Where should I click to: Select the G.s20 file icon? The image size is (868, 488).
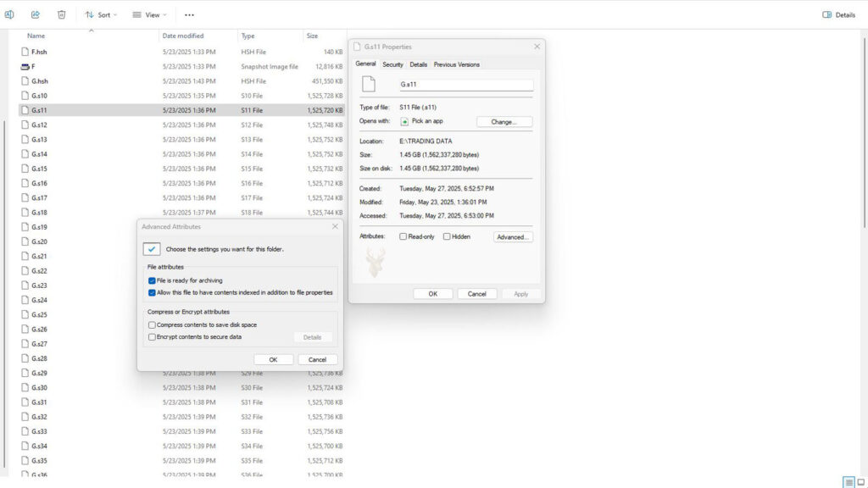coord(25,241)
